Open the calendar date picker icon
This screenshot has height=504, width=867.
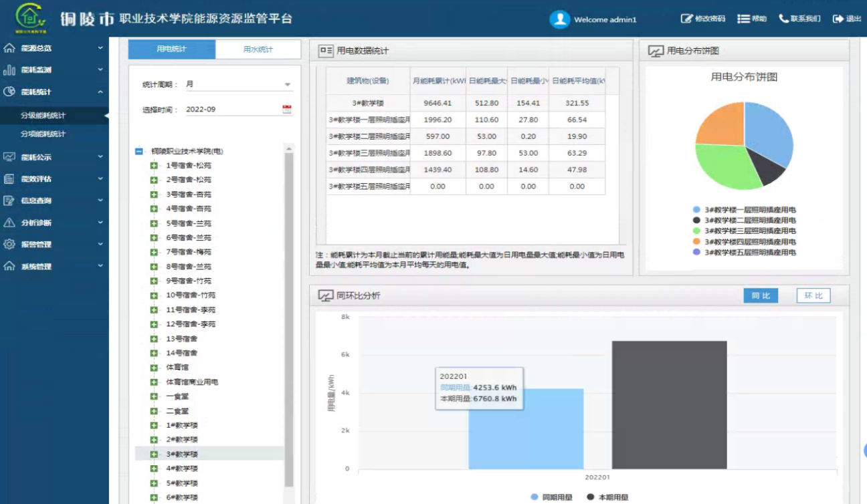tap(287, 110)
